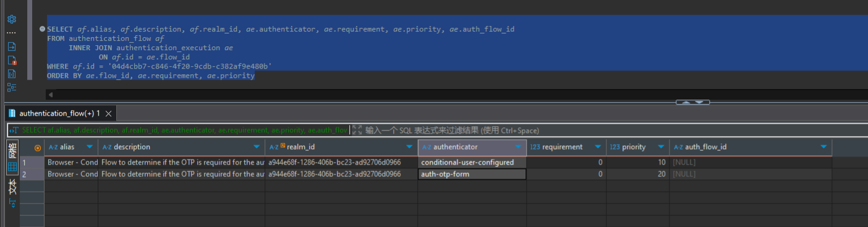Viewport: 868px width, 227px height.
Task: Open the authenticator column filter dropdown
Action: [x=518, y=147]
